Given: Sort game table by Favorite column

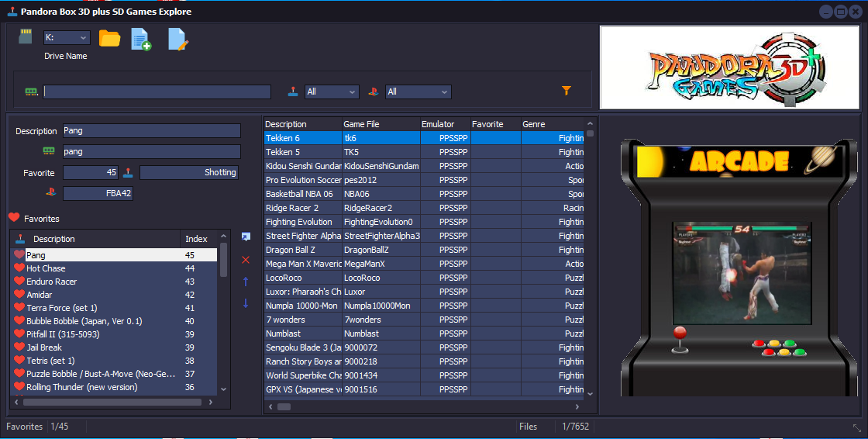Looking at the screenshot, I should [495, 124].
